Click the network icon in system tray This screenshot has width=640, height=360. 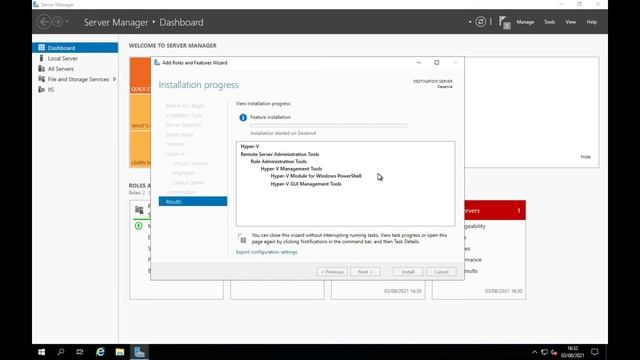coord(544,352)
